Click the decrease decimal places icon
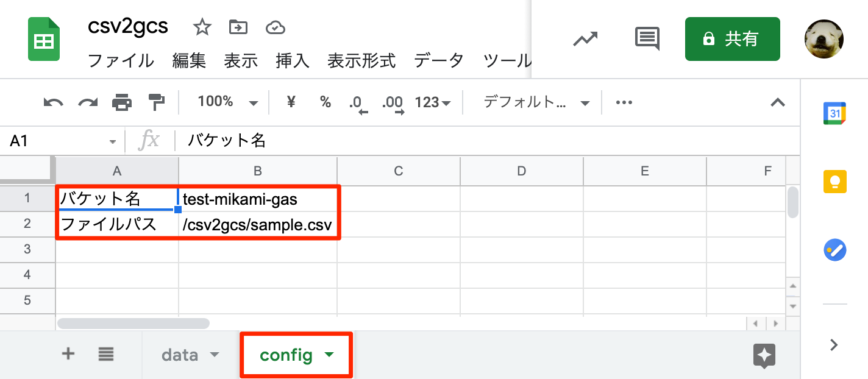The width and height of the screenshot is (868, 379). pyautogui.click(x=360, y=104)
